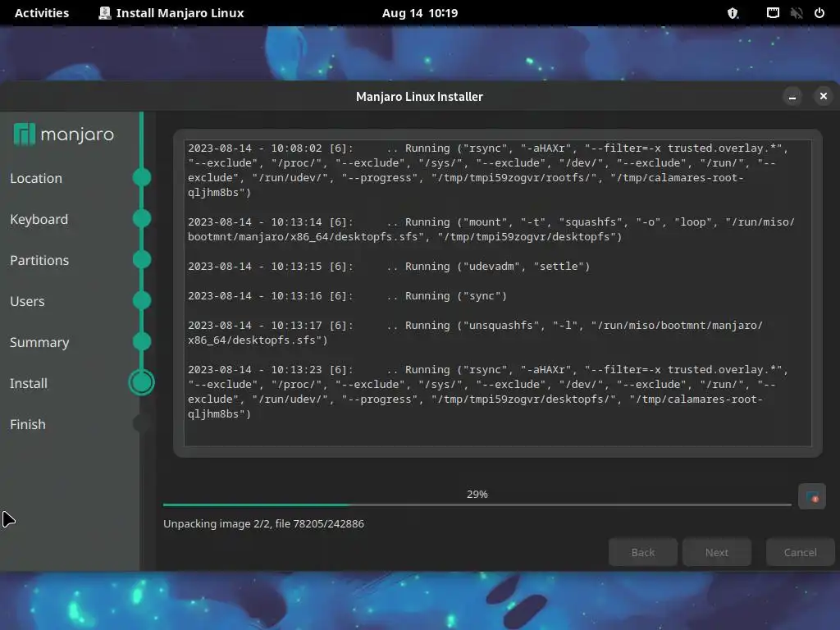
Task: Open the Install Manjaro Linux app menu
Action: [x=171, y=13]
